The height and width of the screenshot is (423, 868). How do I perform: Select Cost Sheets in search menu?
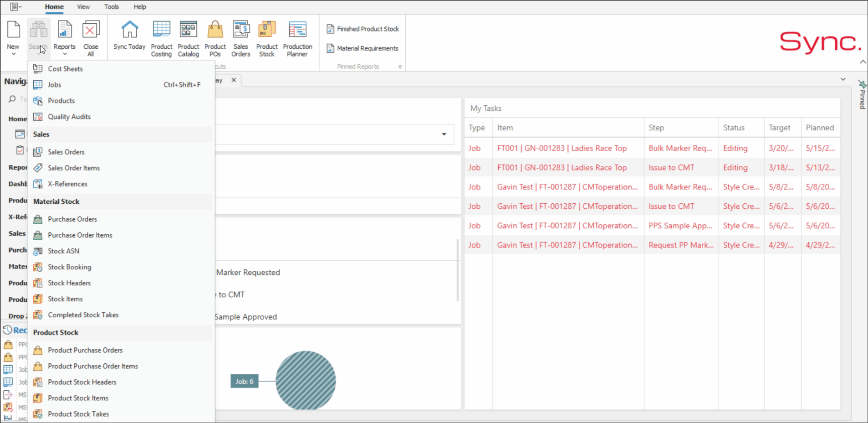(x=121, y=69)
